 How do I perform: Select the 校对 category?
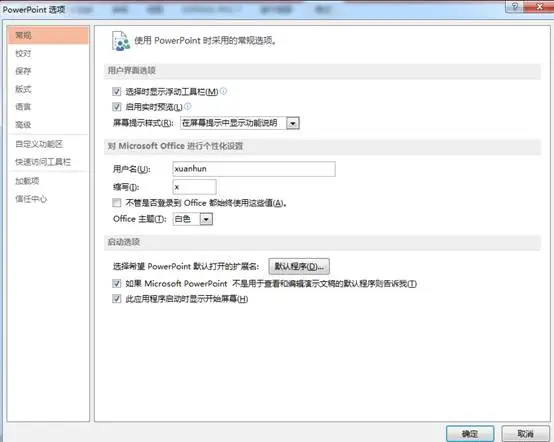coord(23,53)
